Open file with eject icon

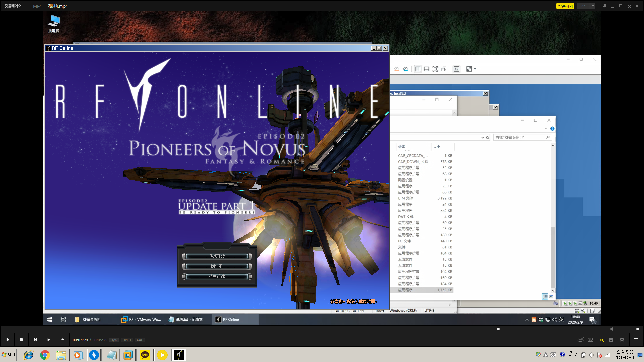63,340
